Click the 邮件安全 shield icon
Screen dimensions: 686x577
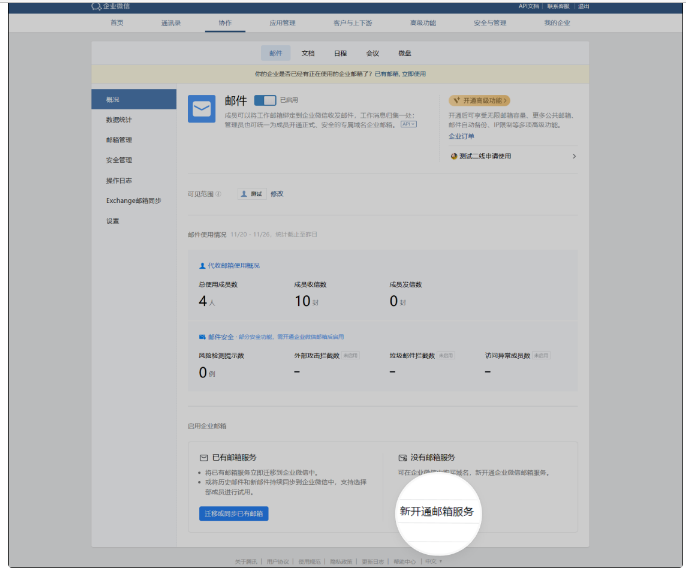(202, 337)
